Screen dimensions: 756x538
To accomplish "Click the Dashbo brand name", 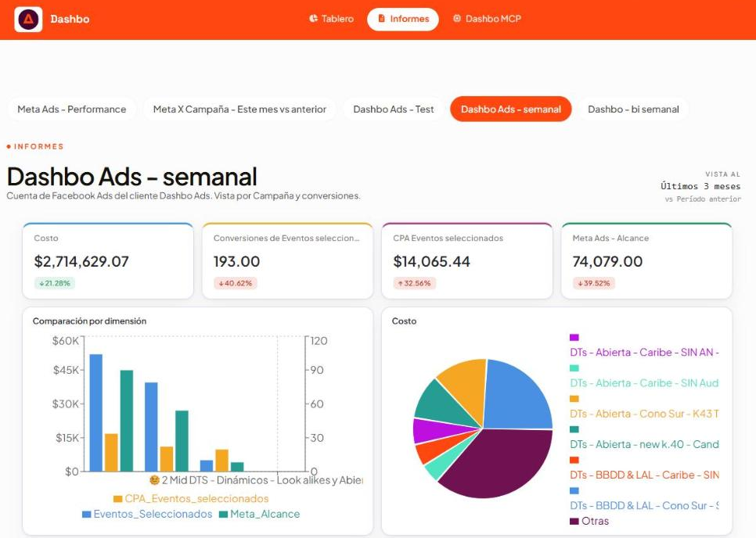I will pos(70,20).
